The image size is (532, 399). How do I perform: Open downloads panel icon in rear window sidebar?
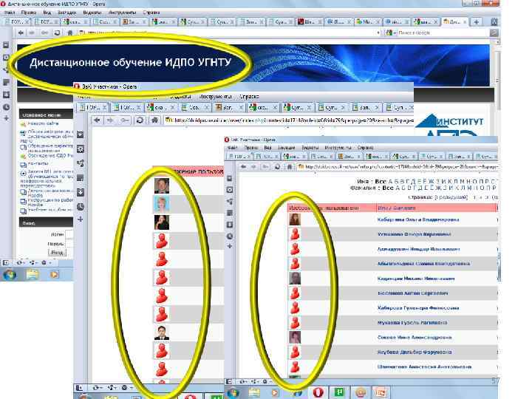pyautogui.click(x=7, y=95)
